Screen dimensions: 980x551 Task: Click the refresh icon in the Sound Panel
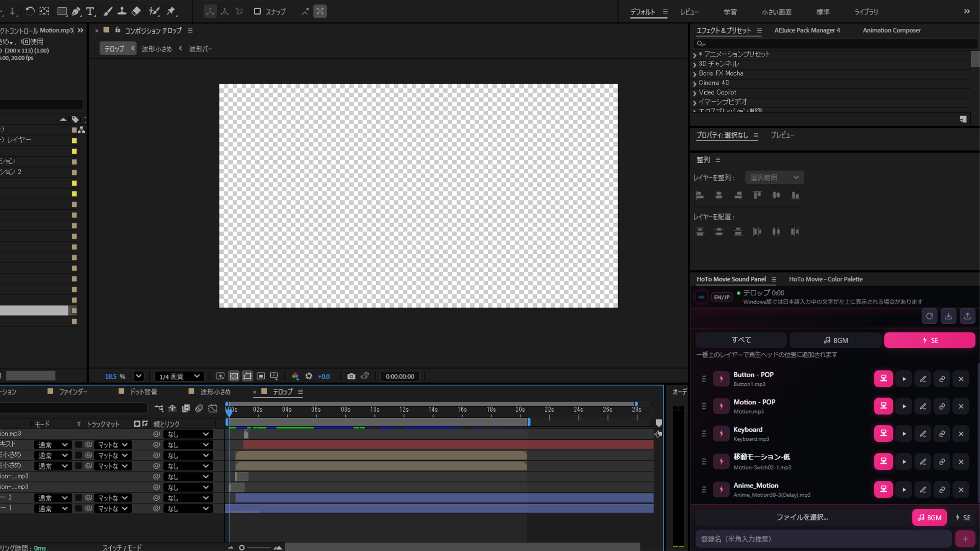tap(929, 316)
